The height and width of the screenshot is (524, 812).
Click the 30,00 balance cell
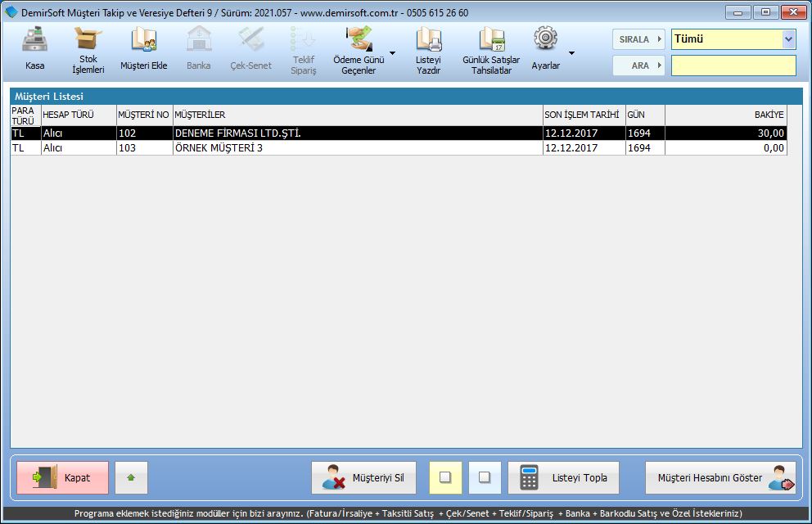click(725, 133)
